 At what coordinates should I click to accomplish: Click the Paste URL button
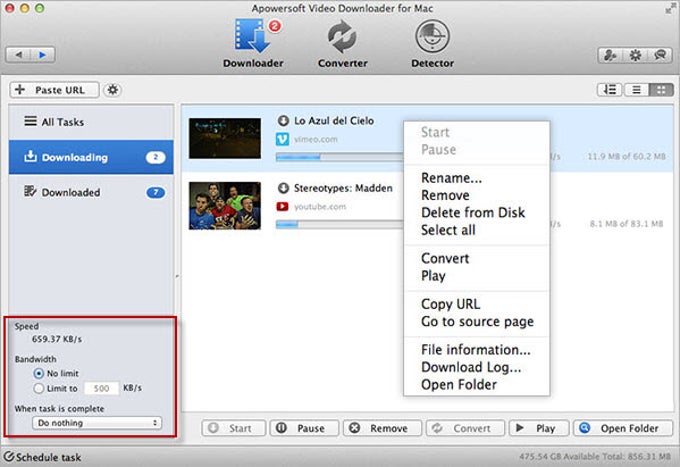[55, 90]
